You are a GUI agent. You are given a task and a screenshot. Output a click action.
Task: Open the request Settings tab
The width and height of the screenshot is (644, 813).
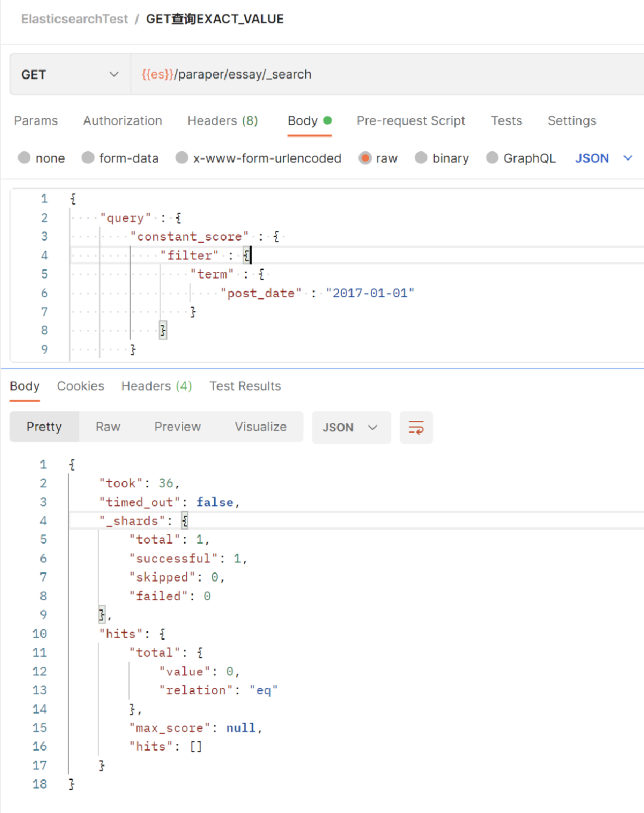click(572, 120)
